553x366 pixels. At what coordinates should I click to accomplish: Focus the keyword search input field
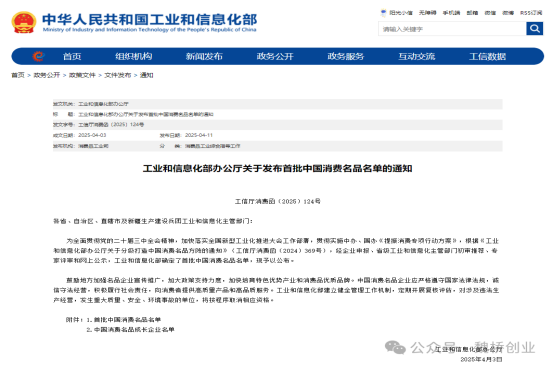click(x=452, y=29)
